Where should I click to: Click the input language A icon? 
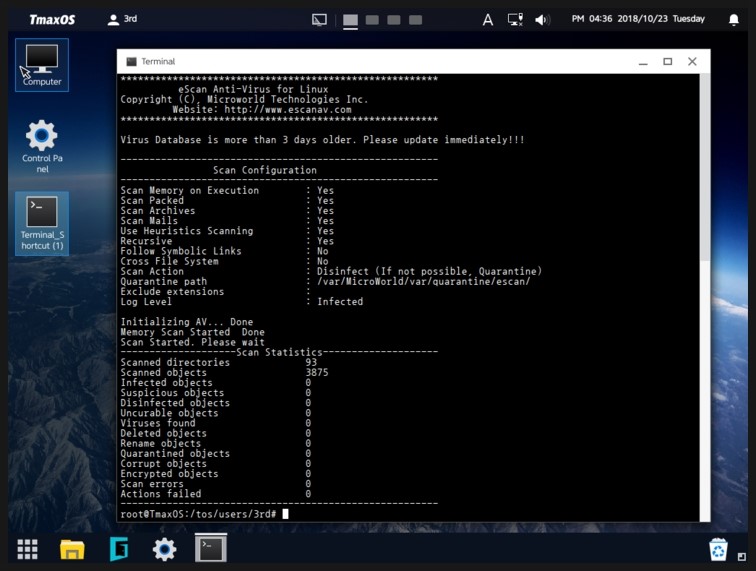pyautogui.click(x=488, y=20)
